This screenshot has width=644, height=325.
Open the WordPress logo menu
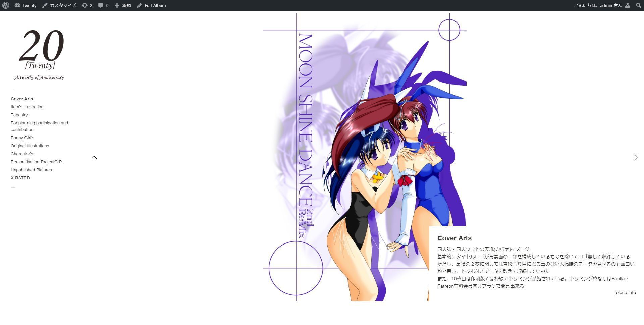pos(6,5)
